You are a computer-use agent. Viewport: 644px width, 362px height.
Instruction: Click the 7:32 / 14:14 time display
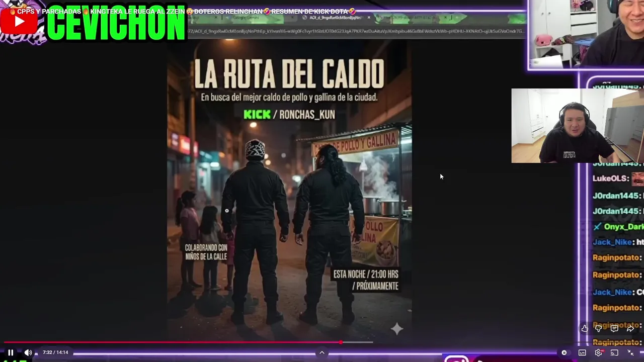[x=55, y=352]
